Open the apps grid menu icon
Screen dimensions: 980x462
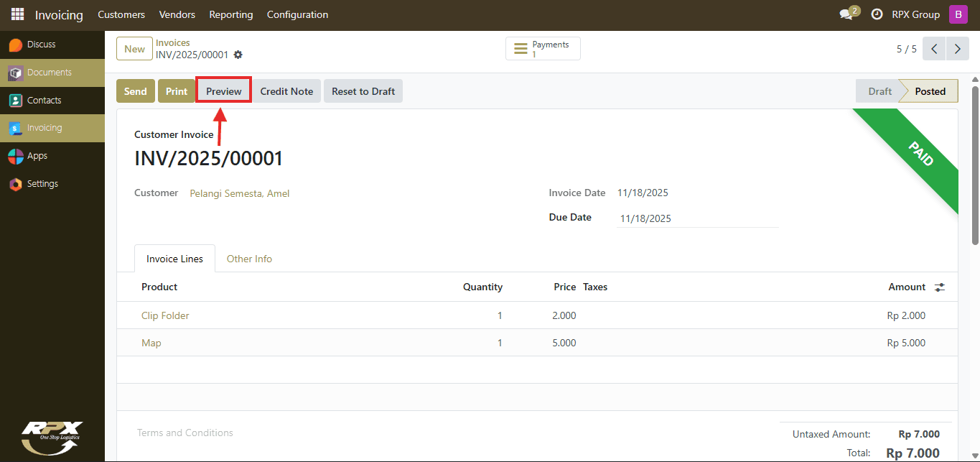point(17,14)
